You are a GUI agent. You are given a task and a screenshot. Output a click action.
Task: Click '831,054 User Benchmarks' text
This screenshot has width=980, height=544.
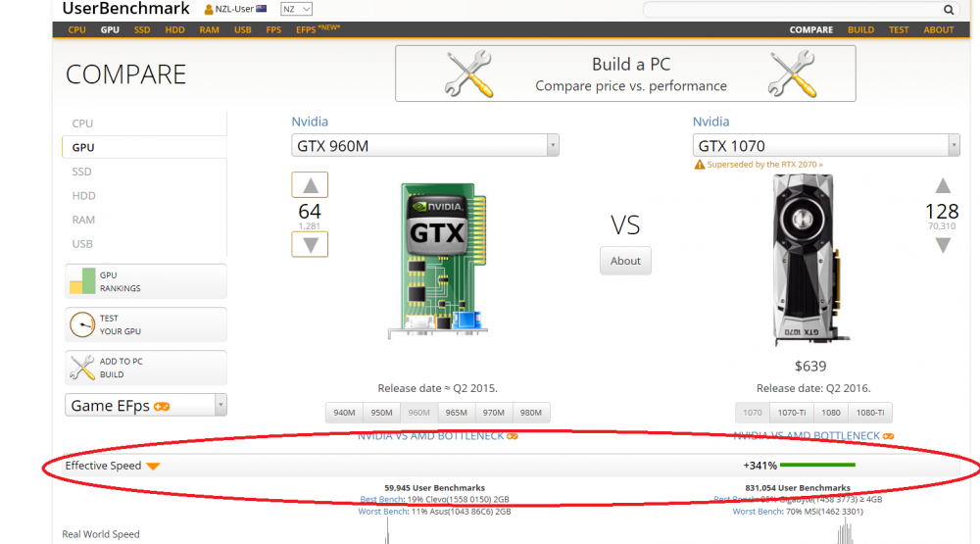[798, 488]
